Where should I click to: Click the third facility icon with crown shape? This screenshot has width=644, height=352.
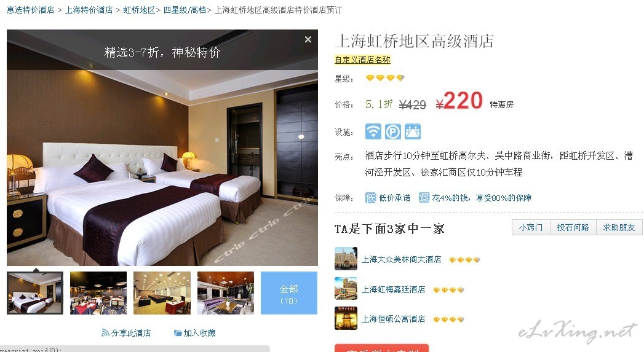click(x=412, y=131)
